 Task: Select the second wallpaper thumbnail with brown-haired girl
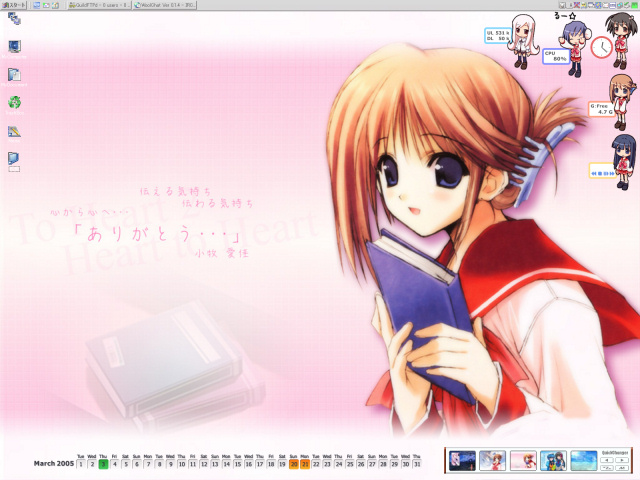click(x=492, y=460)
